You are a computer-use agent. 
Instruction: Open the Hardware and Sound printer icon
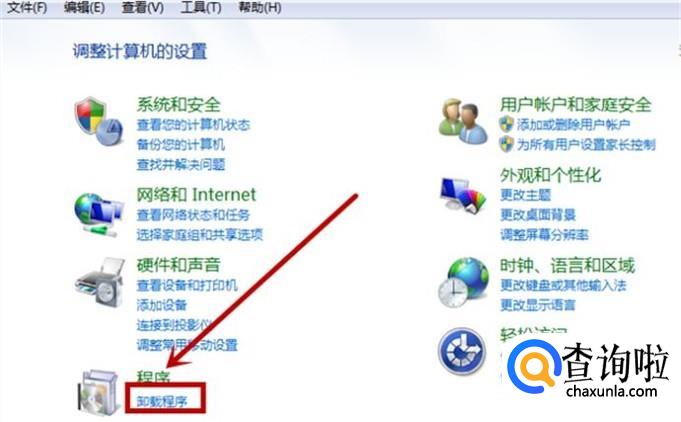[99, 282]
